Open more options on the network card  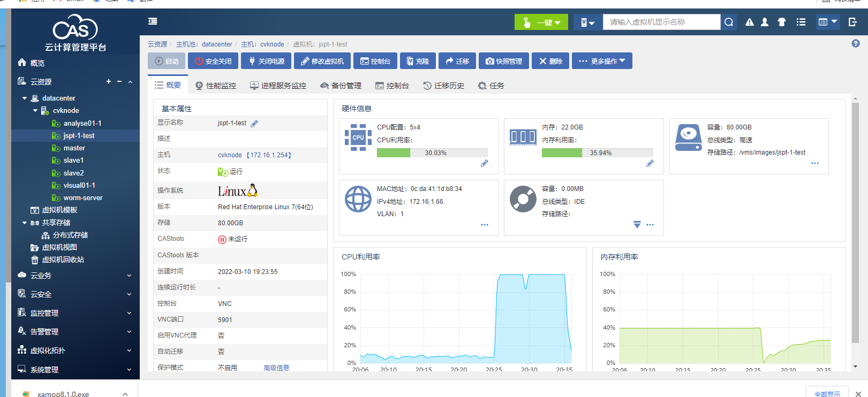485,225
